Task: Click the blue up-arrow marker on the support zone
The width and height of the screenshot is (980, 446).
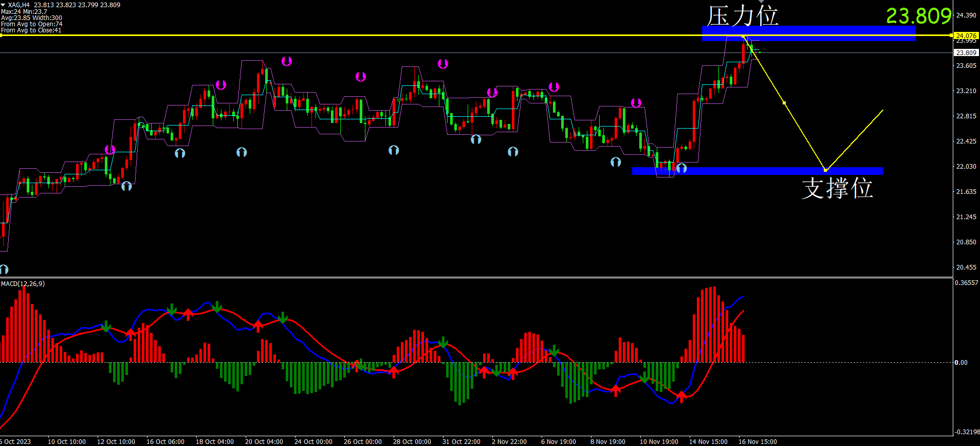Action: click(x=681, y=168)
